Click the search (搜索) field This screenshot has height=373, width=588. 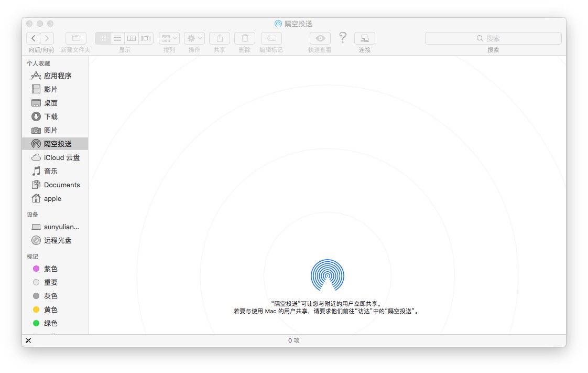tap(493, 38)
